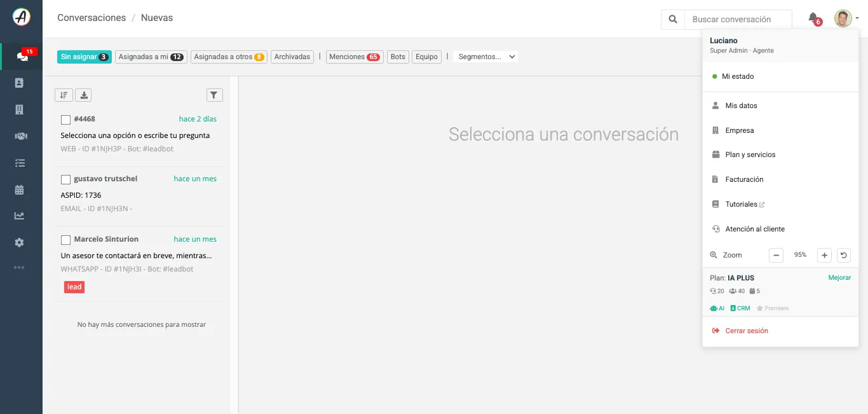
Task: Switch to Asignadas a otros tab
Action: [x=229, y=57]
